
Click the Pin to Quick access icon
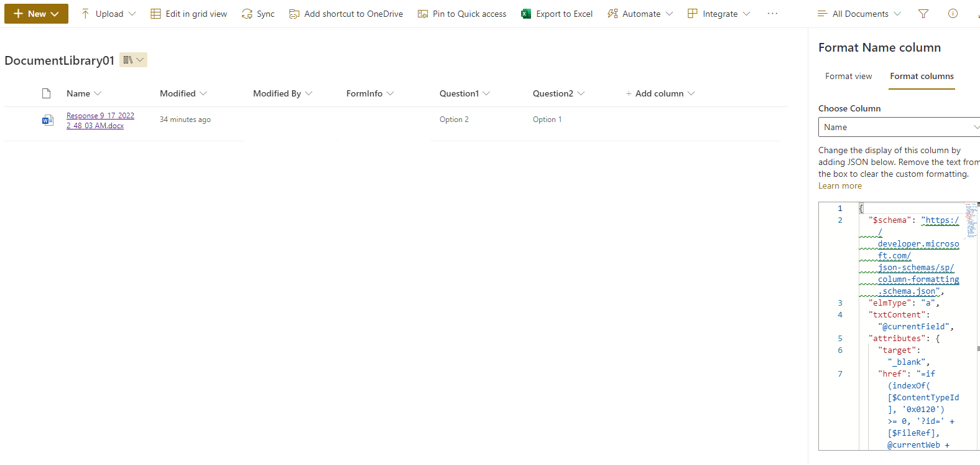(x=423, y=14)
